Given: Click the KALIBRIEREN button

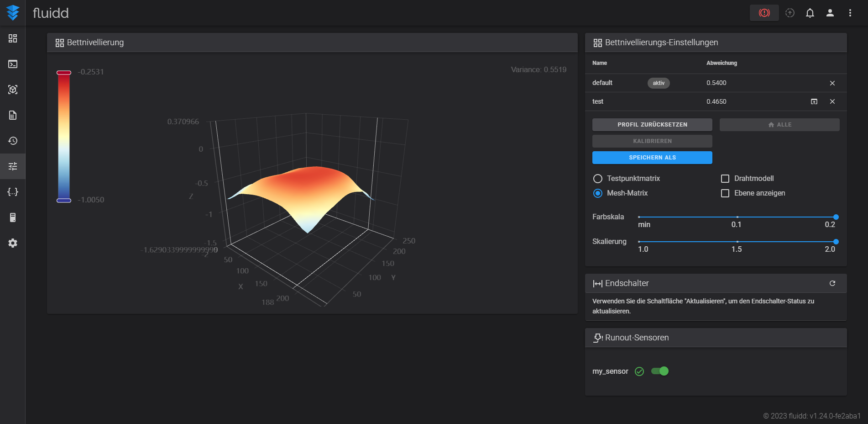Looking at the screenshot, I should [652, 141].
